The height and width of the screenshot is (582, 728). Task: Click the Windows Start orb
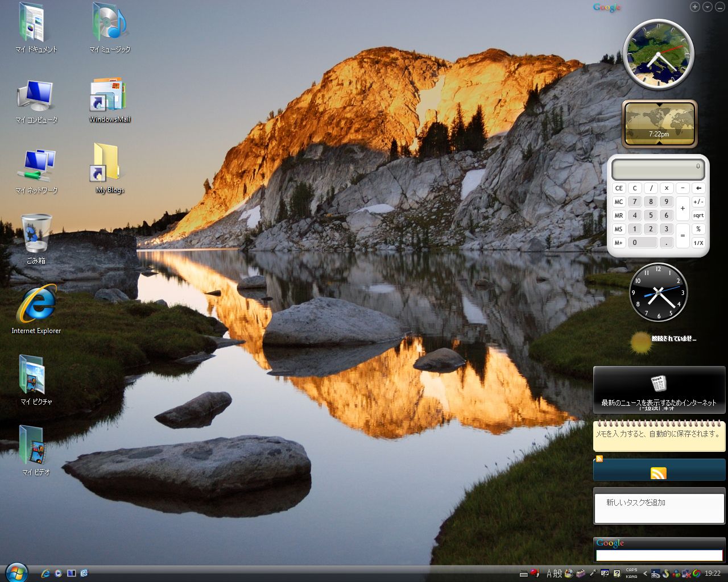16,573
